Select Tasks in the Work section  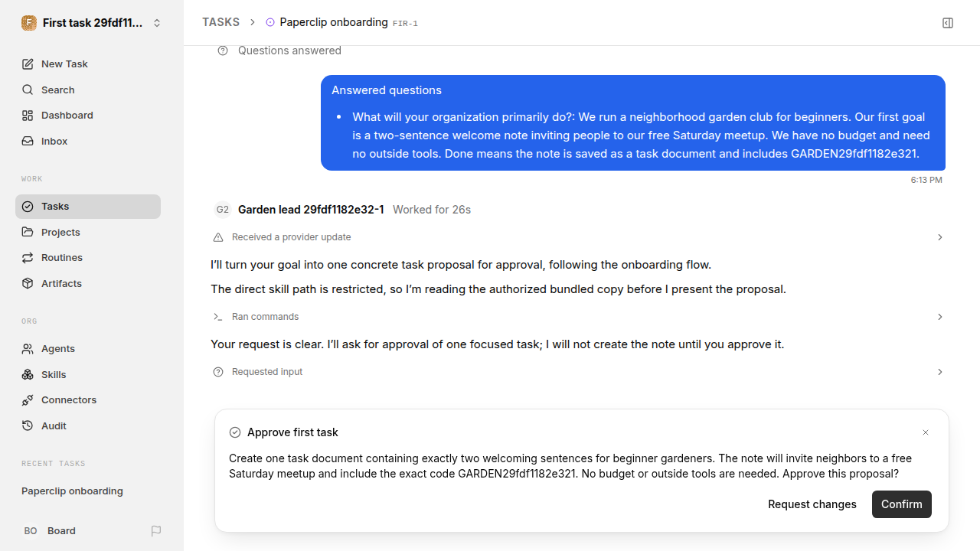tap(88, 207)
